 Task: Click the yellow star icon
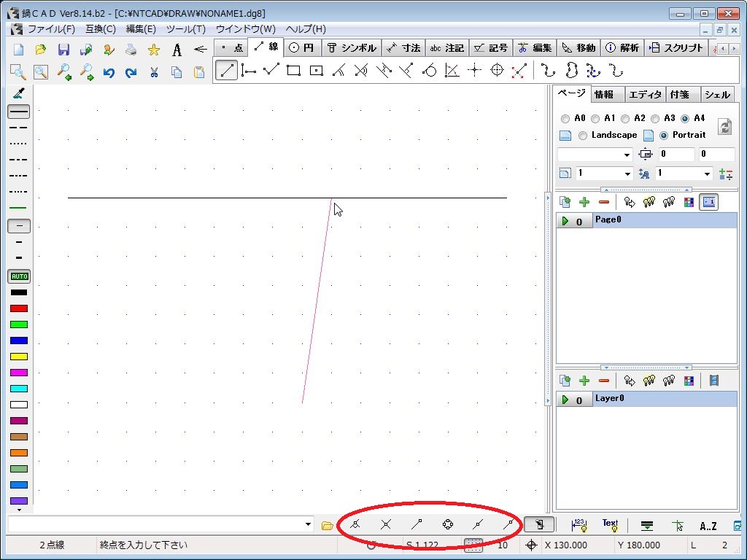coord(153,50)
